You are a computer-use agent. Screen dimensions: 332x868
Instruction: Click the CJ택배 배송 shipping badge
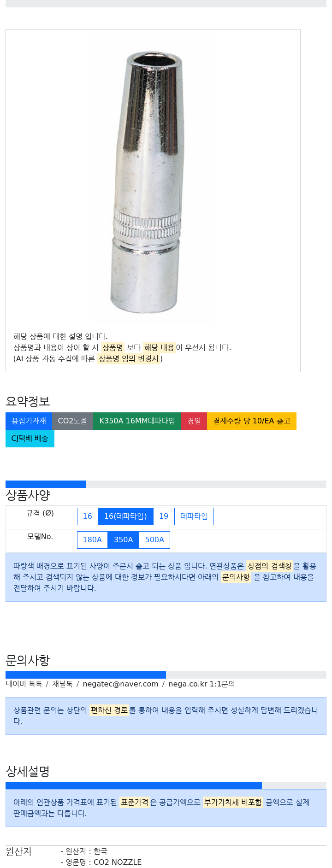click(30, 439)
